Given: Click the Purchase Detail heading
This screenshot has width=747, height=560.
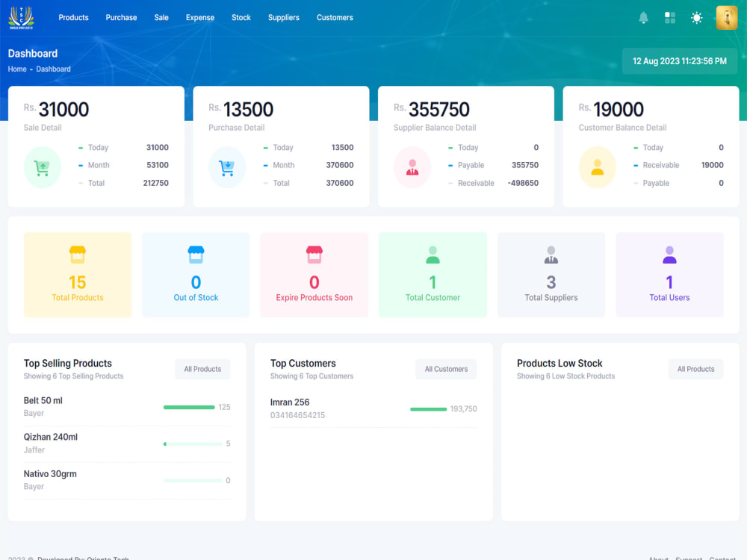Looking at the screenshot, I should (x=236, y=128).
